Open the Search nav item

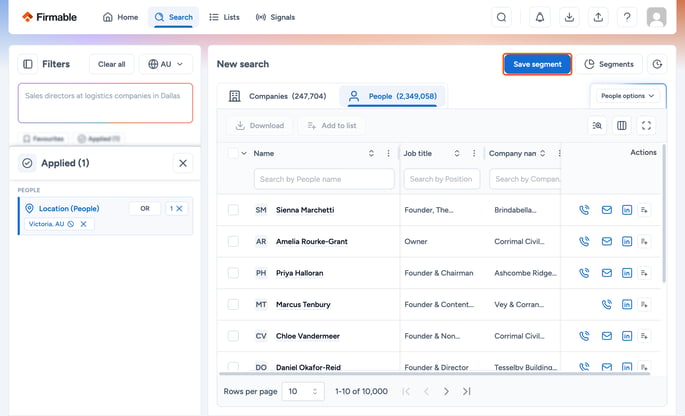174,17
